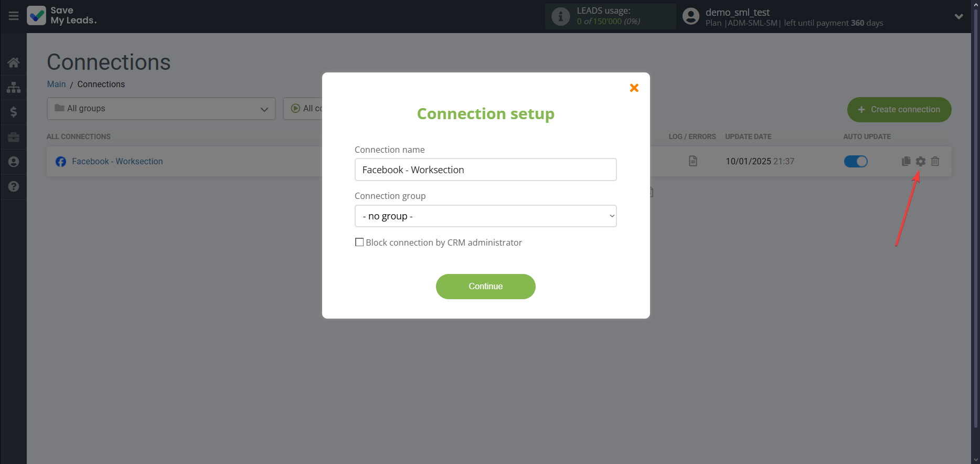
Task: Open billing via dollar sidebar icon
Action: tap(14, 112)
